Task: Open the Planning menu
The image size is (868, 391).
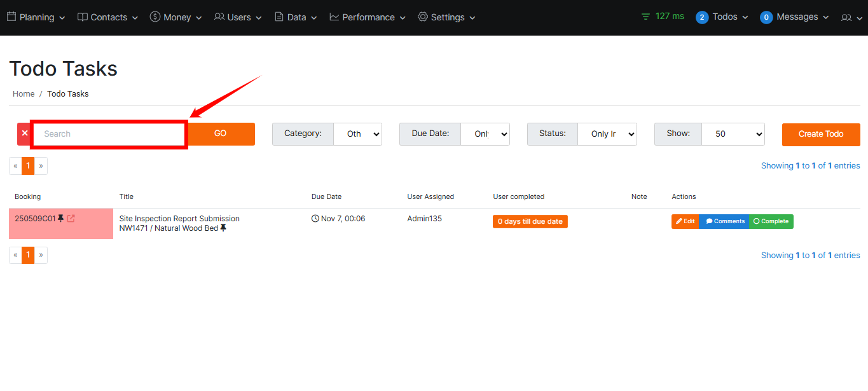Action: pos(36,17)
